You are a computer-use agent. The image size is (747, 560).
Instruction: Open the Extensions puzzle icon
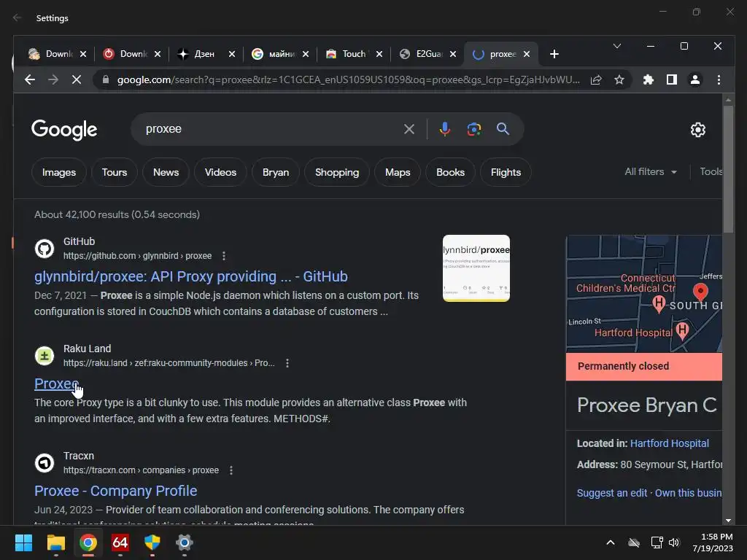click(648, 79)
